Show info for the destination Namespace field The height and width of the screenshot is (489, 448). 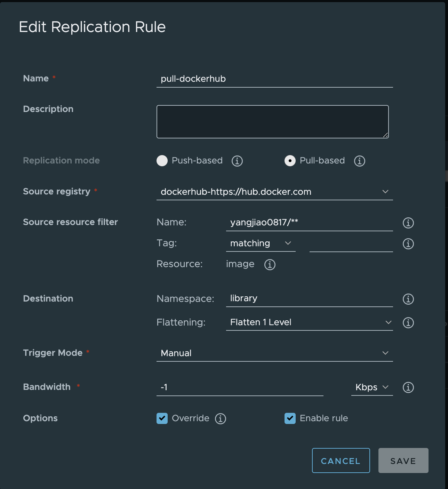[x=408, y=299]
